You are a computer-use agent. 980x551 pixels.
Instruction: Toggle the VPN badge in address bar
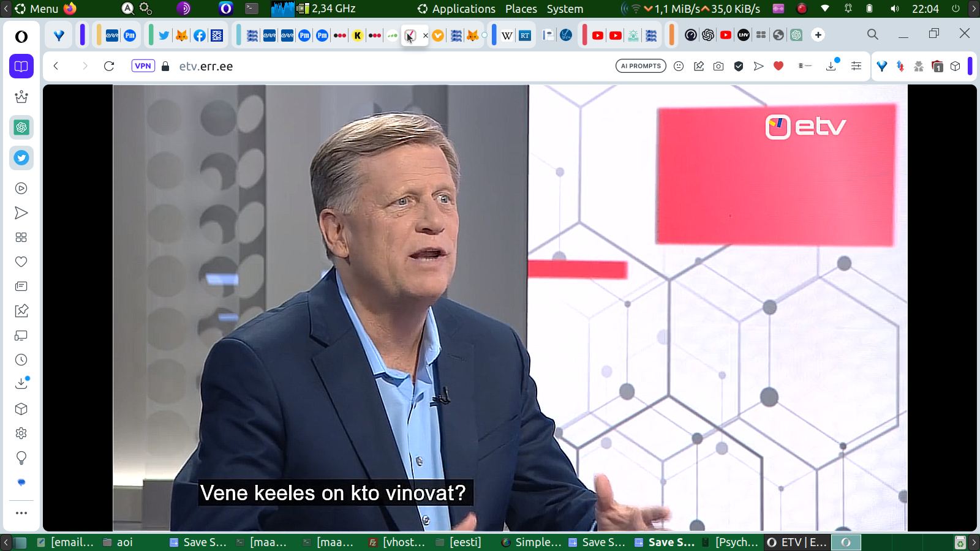click(143, 66)
